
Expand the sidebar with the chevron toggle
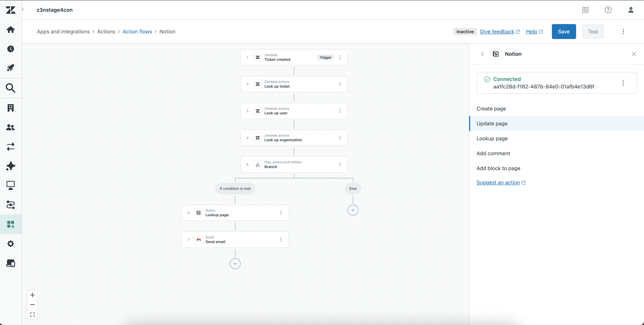(22, 10)
